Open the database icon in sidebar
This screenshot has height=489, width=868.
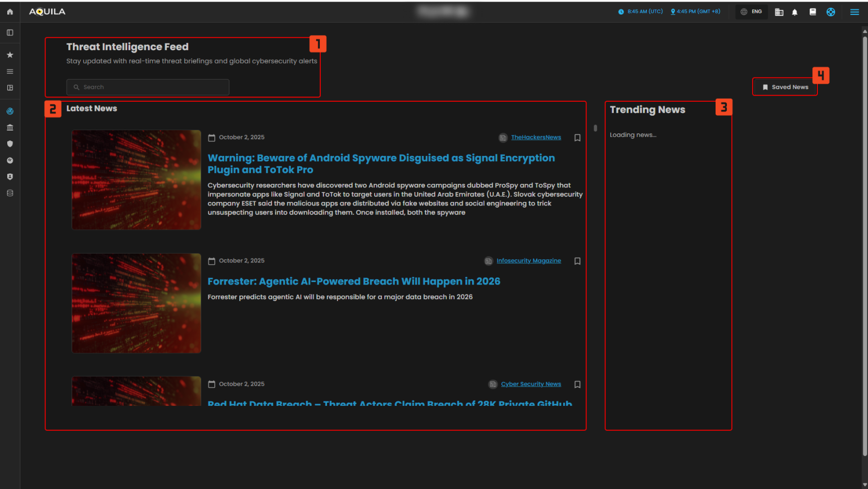pyautogui.click(x=10, y=193)
